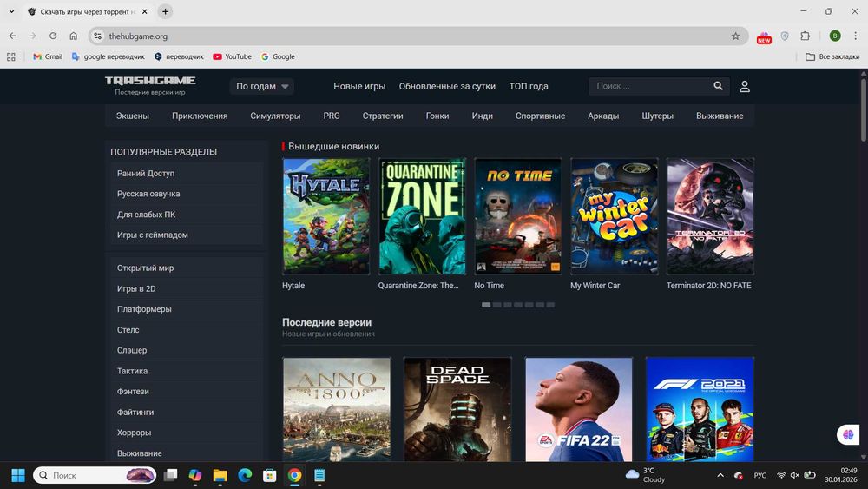Open the Anno 1800 game card
Screen dimensions: 868x489
tap(337, 409)
